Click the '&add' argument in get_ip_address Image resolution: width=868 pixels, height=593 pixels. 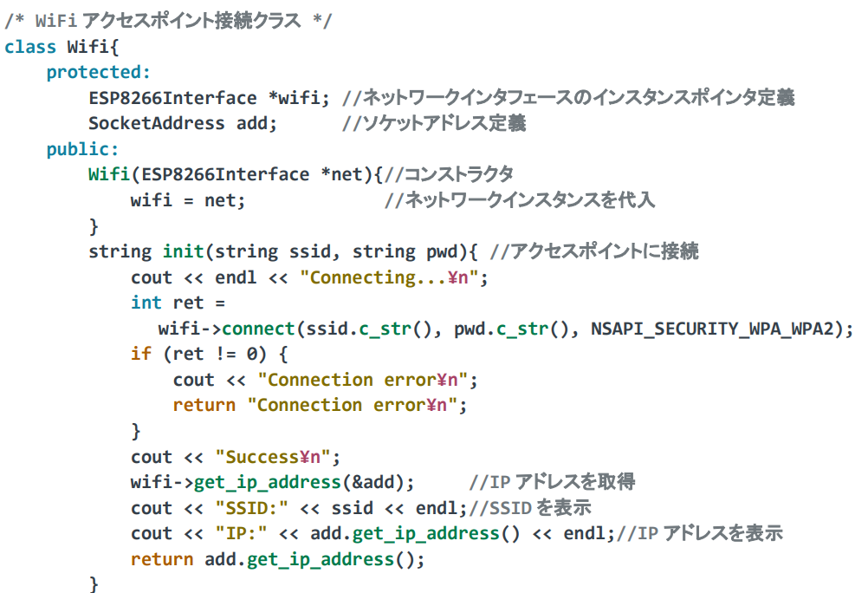(x=378, y=482)
